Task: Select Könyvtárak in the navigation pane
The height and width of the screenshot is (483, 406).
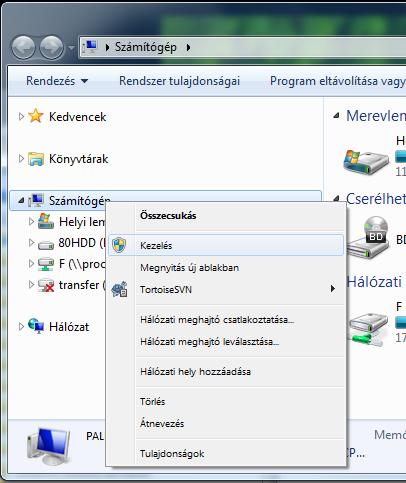Action: [x=79, y=159]
